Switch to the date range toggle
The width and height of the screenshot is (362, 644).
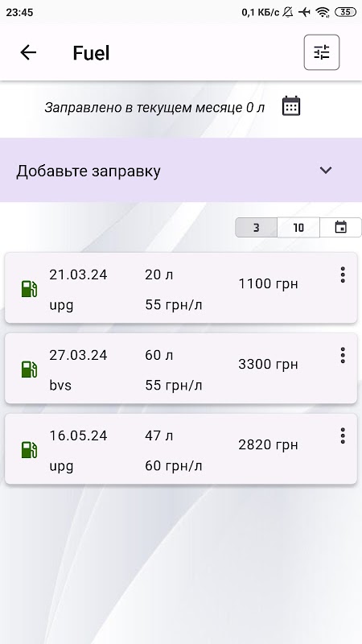pyautogui.click(x=340, y=228)
